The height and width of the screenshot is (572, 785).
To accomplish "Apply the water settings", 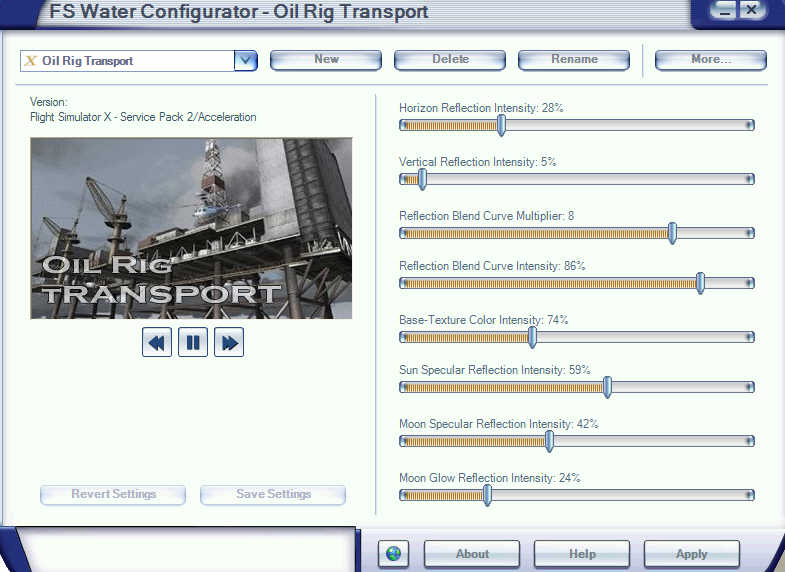I will tap(691, 554).
